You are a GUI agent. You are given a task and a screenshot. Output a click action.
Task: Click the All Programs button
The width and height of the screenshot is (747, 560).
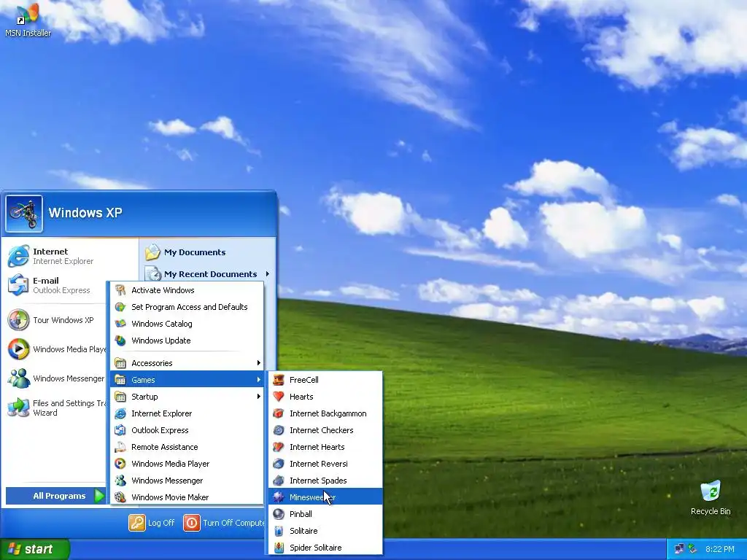[55, 496]
